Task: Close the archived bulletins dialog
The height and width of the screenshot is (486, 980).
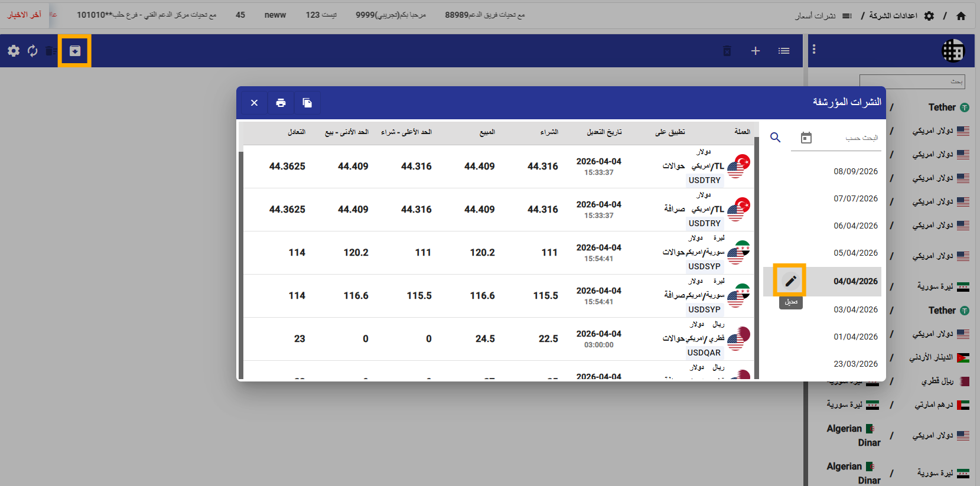Action: pyautogui.click(x=254, y=103)
